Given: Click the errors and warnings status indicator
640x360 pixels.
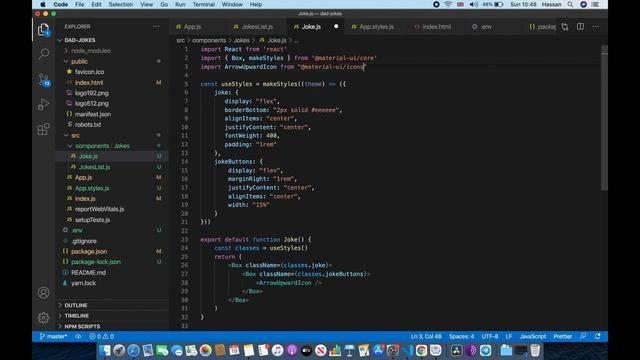Looking at the screenshot, I should 102,336.
